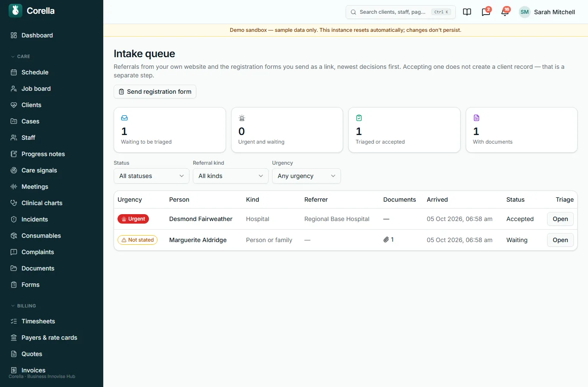Click the Clinical charts stethoscope icon

click(14, 203)
